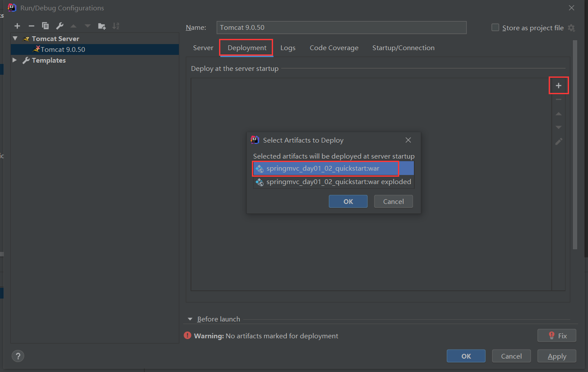Move configuration down arrow in left toolbar
The image size is (588, 372).
pos(88,26)
